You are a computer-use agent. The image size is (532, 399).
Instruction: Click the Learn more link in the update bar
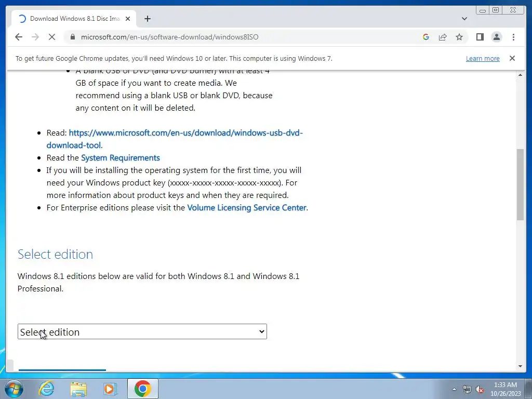(483, 58)
